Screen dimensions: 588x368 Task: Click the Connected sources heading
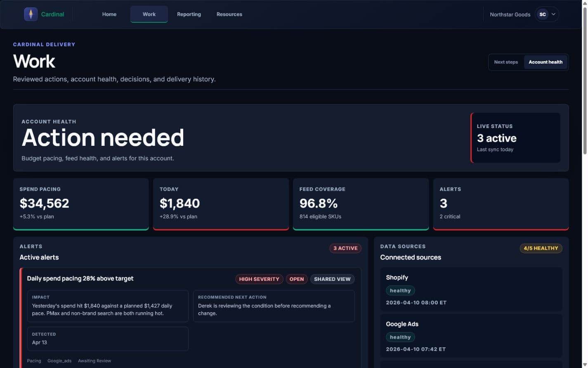point(411,257)
